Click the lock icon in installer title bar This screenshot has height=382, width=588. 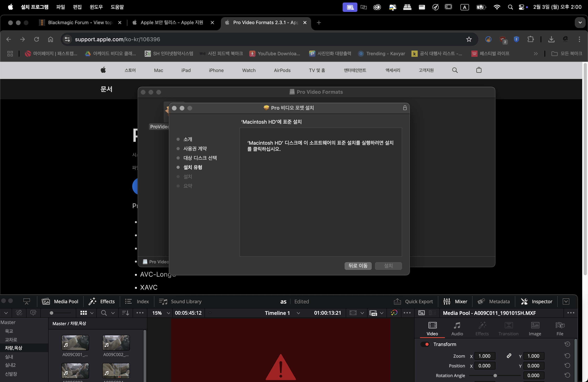coord(405,108)
